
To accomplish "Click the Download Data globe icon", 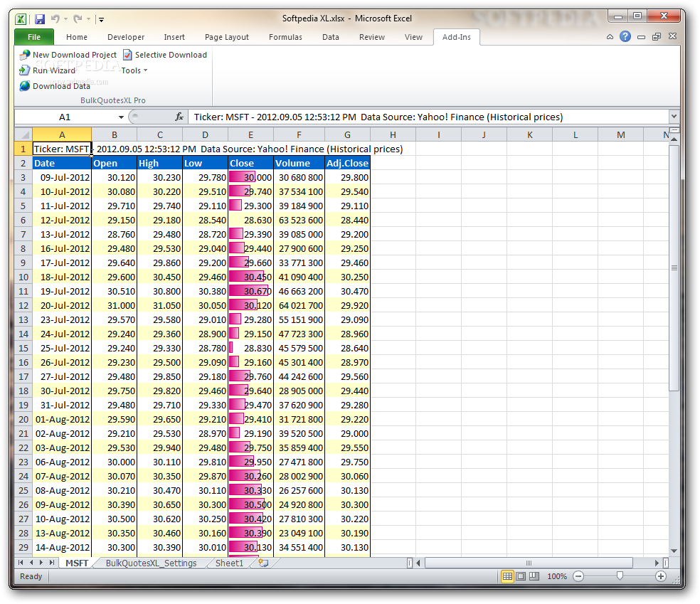I will (x=25, y=85).
